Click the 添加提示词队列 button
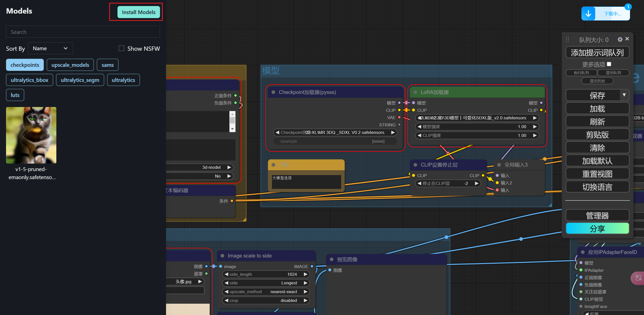Viewport: 644px width, 315px height. pos(597,52)
